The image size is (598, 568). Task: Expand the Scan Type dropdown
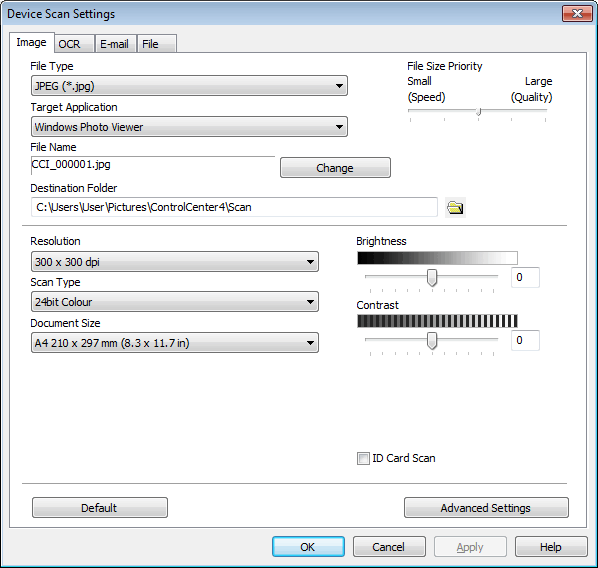click(175, 302)
